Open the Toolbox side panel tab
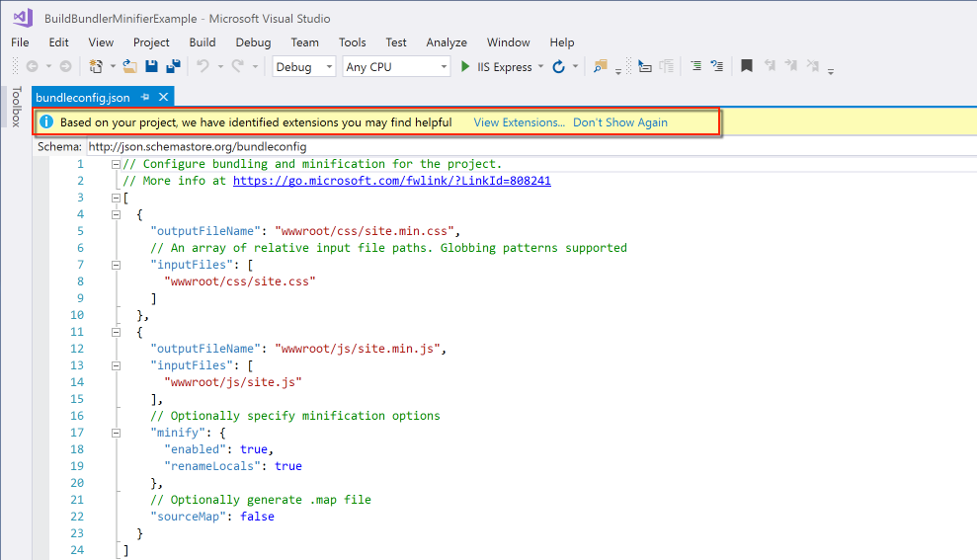Screen dimensions: 977x560 [16, 107]
